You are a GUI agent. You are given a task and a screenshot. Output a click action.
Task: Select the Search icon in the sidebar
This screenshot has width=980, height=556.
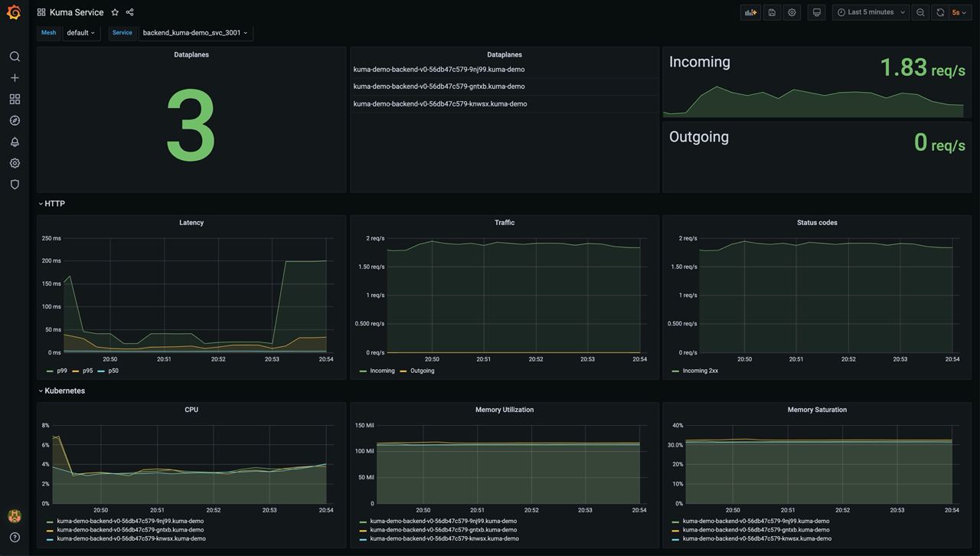click(14, 55)
